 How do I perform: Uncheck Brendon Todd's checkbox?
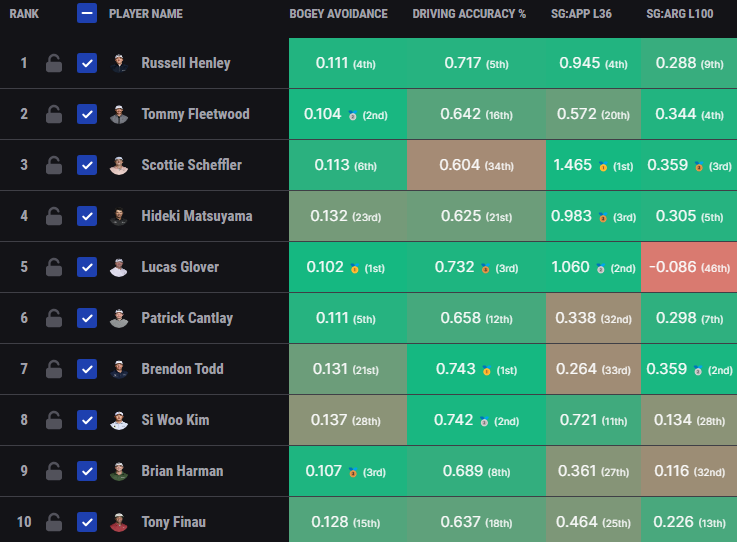[x=87, y=369]
